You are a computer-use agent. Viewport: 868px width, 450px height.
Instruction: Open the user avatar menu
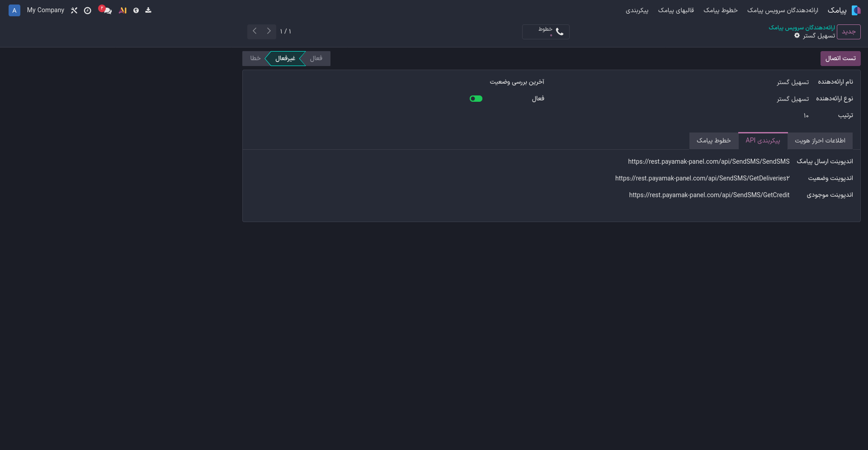tap(14, 10)
